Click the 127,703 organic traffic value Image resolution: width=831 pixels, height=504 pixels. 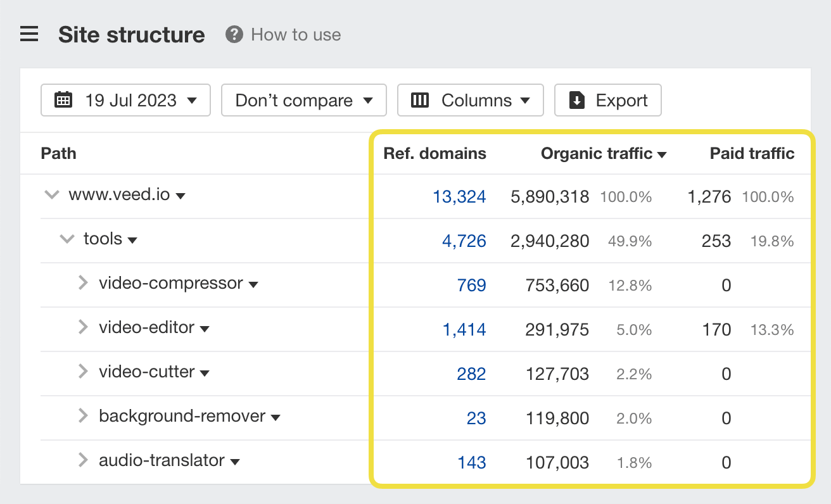coord(557,374)
